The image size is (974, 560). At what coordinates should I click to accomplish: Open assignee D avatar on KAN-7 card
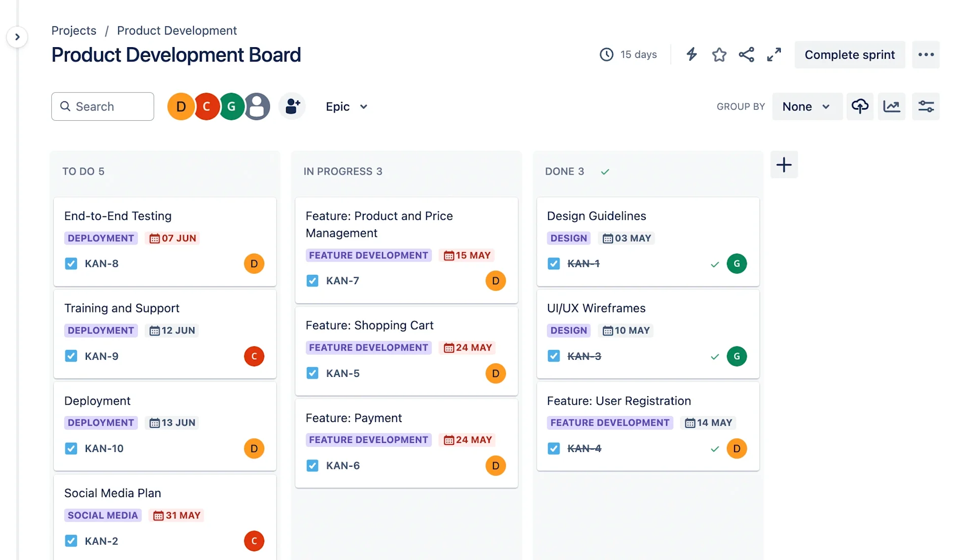(496, 281)
